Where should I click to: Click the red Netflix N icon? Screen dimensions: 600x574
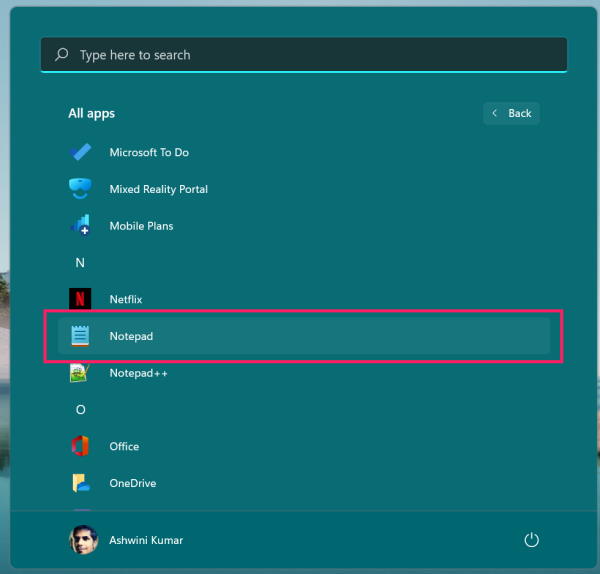click(80, 298)
